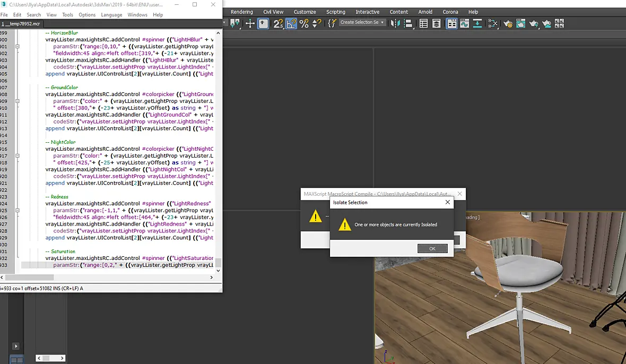626x364 pixels.
Task: Open the Scene Explorer toggle icon
Action: click(423, 23)
